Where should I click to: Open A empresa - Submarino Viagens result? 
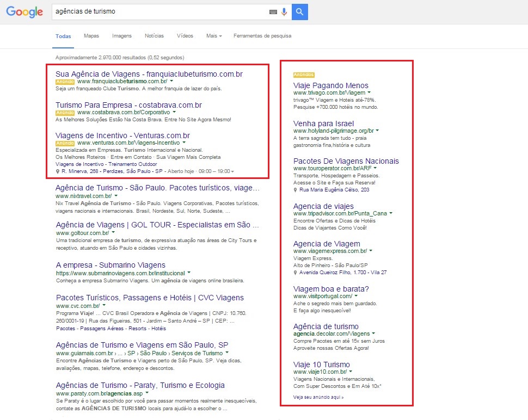(111, 265)
